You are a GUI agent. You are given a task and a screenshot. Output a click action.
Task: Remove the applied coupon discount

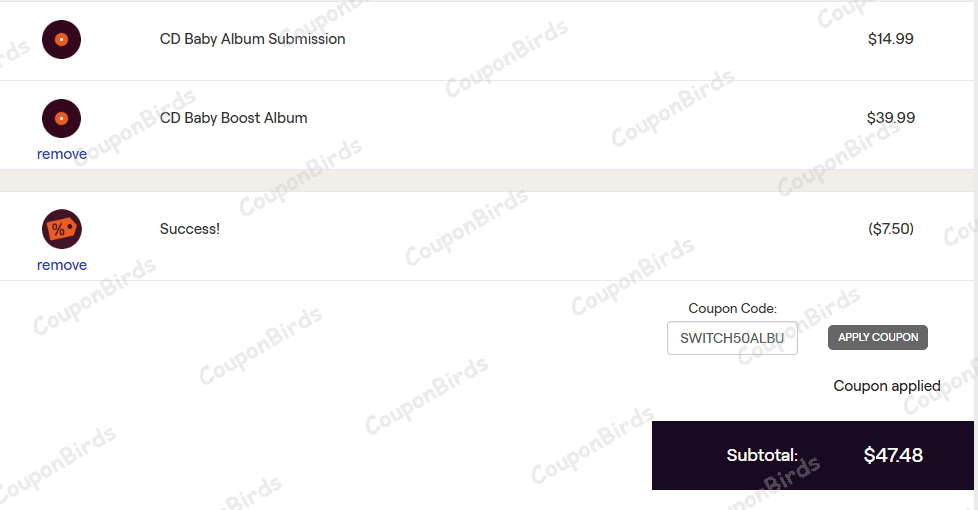[x=62, y=265]
